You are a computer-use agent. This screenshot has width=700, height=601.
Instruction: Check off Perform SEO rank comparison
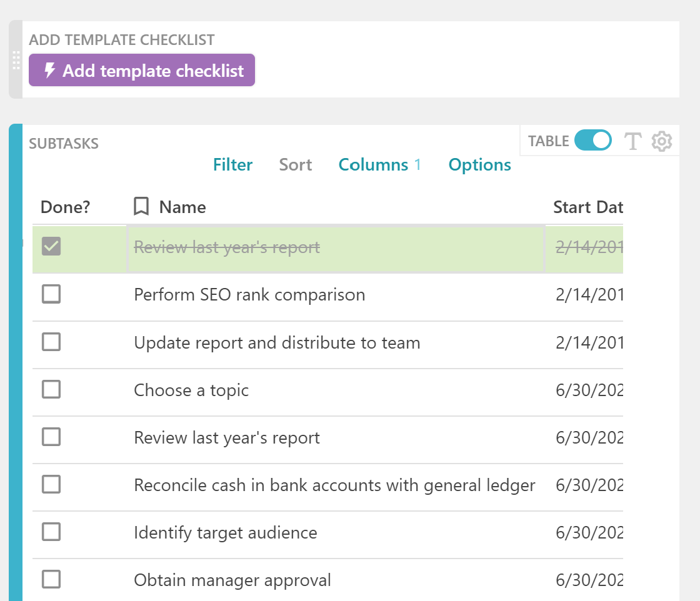tap(51, 294)
